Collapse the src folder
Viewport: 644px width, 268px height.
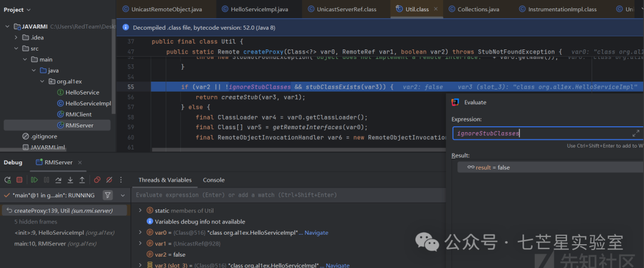tap(16, 48)
